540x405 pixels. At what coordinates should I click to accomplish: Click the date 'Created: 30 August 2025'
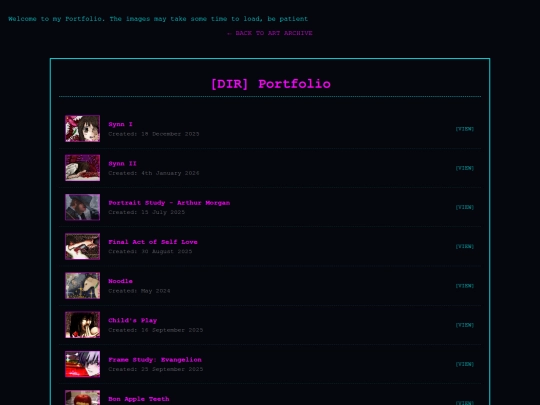tap(150, 252)
